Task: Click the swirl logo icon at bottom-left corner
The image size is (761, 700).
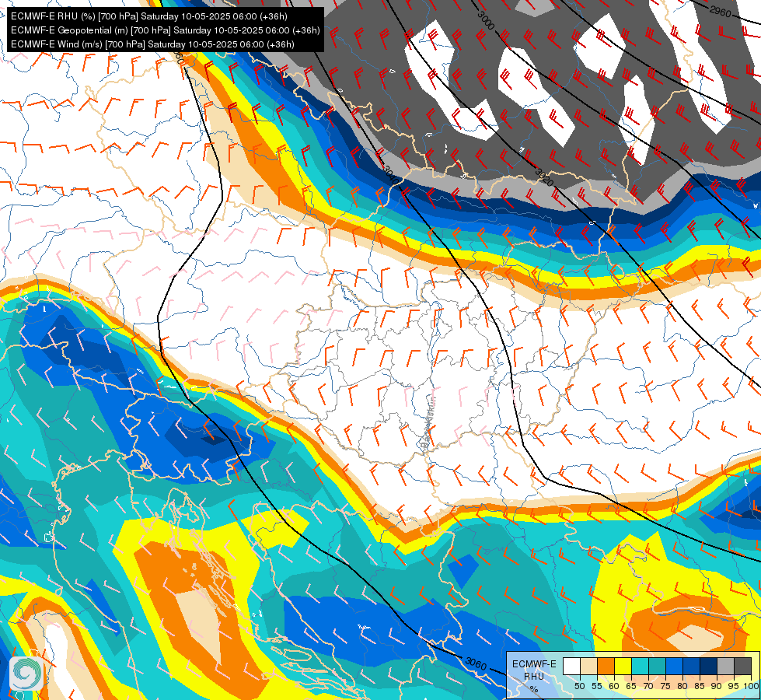Action: (26, 673)
